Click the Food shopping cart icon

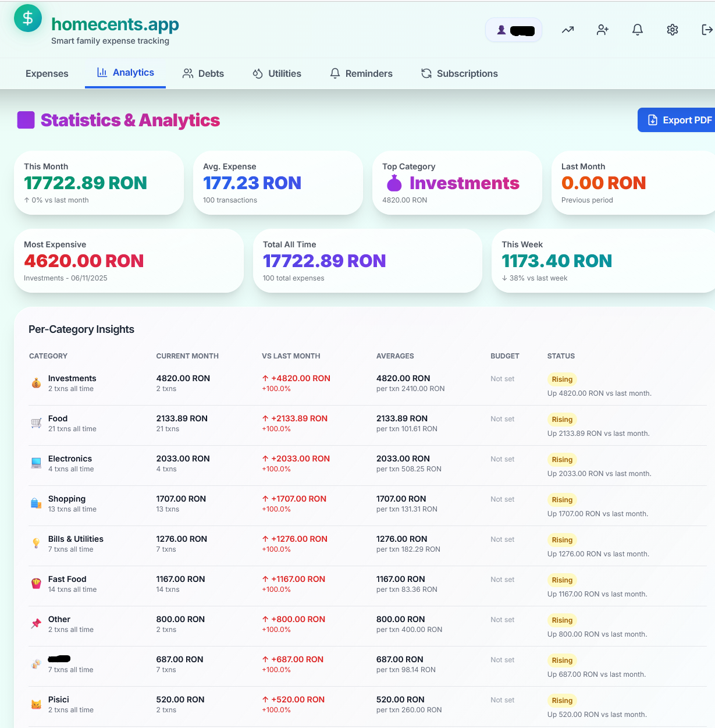35,423
